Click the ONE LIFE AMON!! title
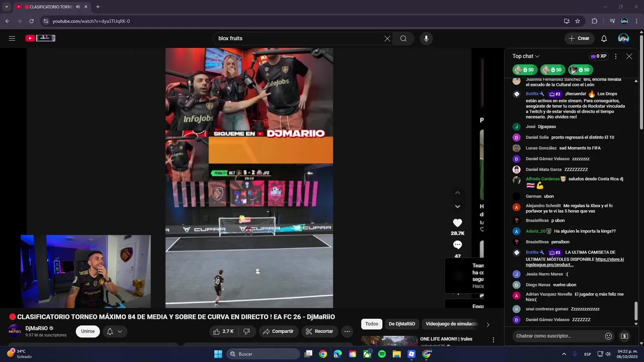 [446, 339]
